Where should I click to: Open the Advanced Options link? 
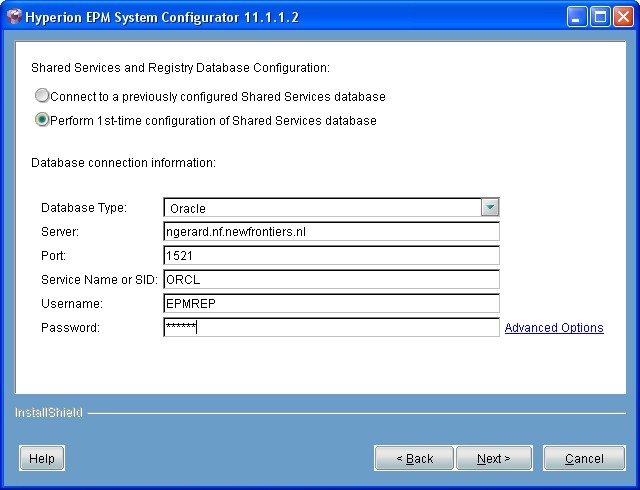coord(554,328)
